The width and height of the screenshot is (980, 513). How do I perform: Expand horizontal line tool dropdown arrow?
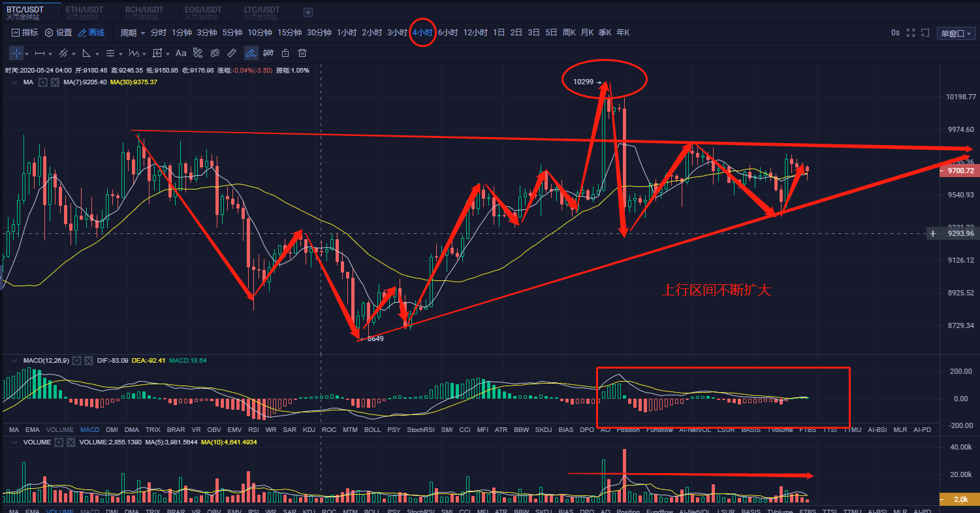tap(50, 54)
